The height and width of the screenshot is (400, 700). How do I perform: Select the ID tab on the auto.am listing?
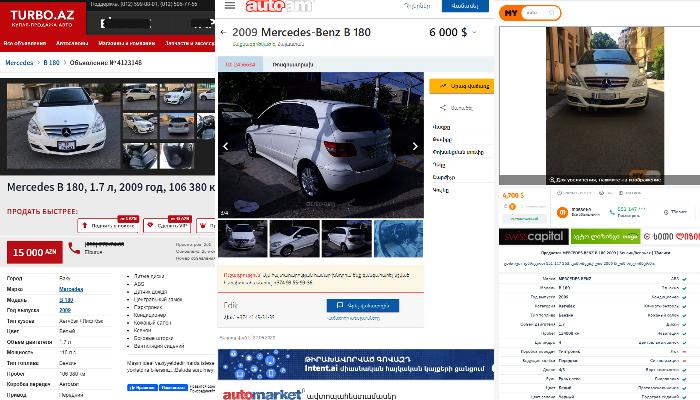(240, 64)
